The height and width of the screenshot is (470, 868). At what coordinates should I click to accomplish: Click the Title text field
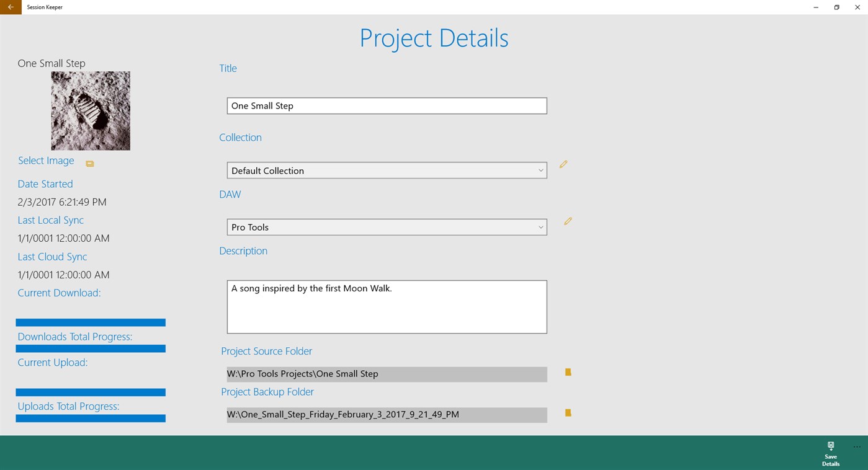tap(387, 106)
